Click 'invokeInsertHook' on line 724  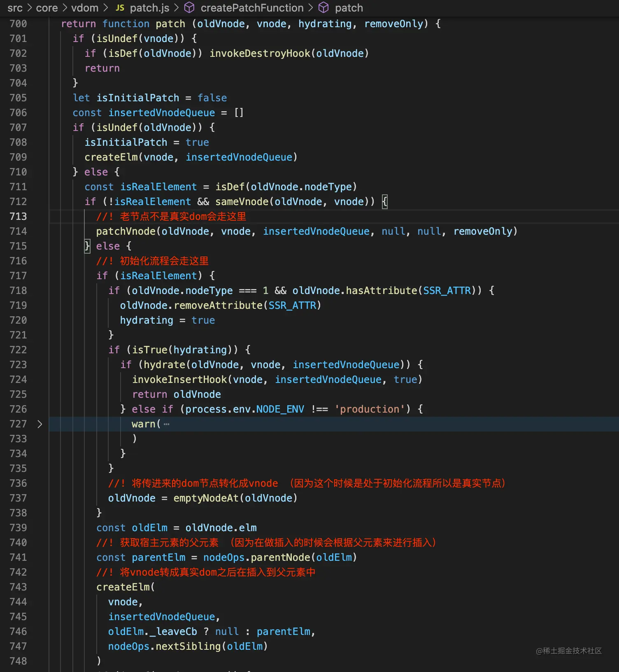click(x=179, y=380)
